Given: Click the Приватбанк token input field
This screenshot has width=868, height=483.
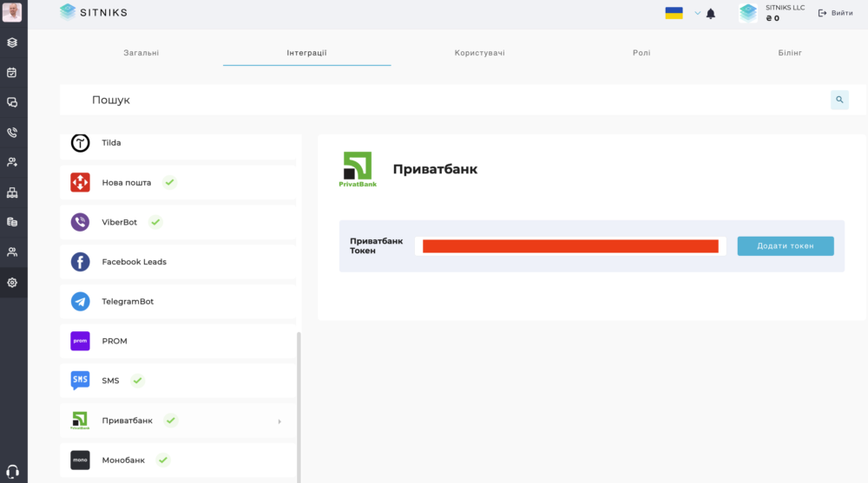Looking at the screenshot, I should (570, 246).
